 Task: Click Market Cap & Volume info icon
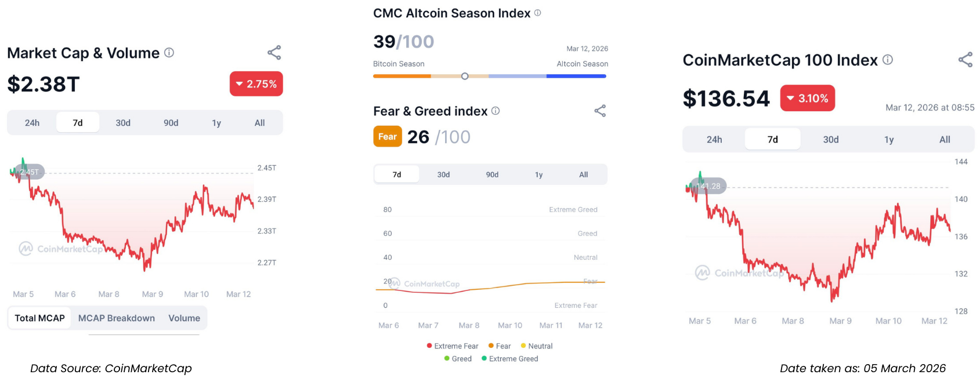pyautogui.click(x=169, y=53)
